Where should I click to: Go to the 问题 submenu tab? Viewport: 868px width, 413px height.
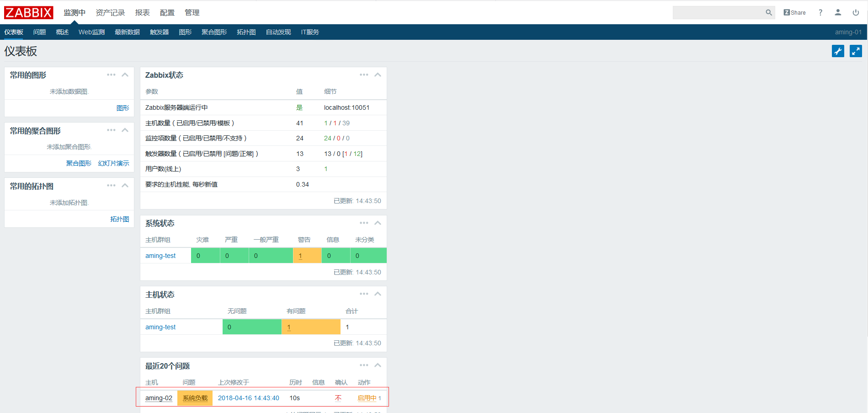tap(40, 32)
